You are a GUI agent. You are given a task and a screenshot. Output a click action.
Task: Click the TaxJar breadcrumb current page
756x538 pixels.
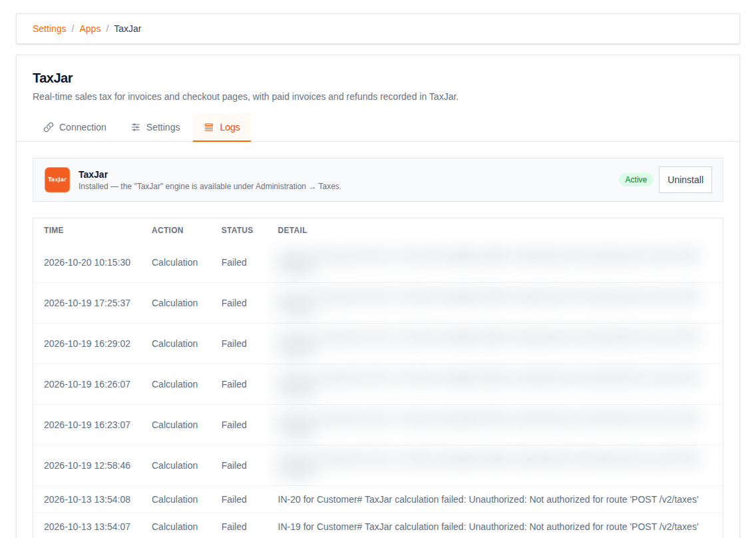pyautogui.click(x=128, y=29)
